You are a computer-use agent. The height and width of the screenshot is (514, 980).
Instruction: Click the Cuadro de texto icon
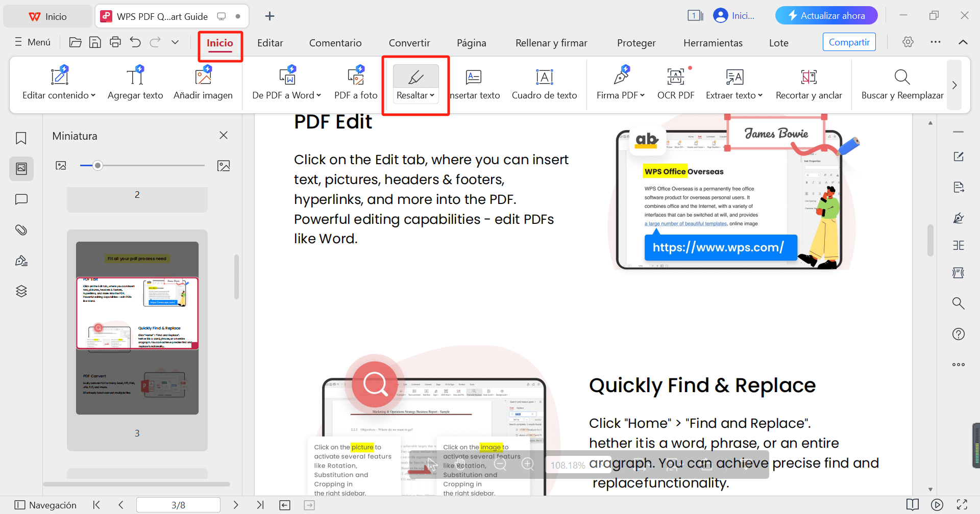[544, 78]
